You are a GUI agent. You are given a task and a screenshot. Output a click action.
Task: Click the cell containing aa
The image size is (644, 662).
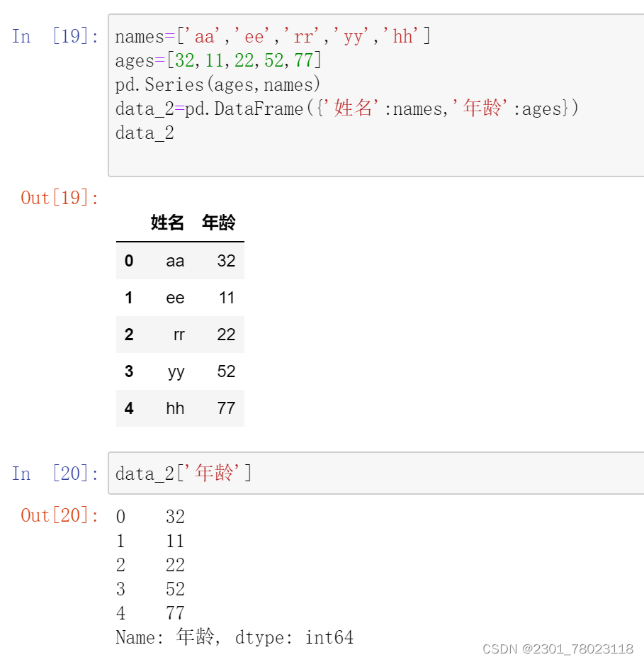(x=175, y=261)
